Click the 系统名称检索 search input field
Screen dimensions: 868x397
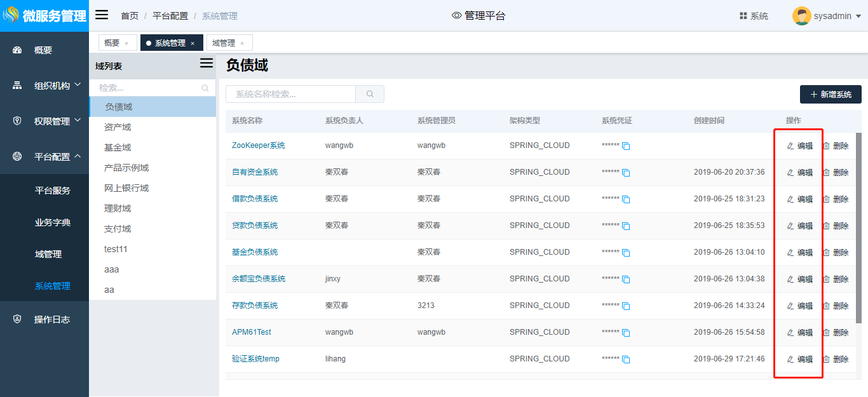(x=290, y=94)
